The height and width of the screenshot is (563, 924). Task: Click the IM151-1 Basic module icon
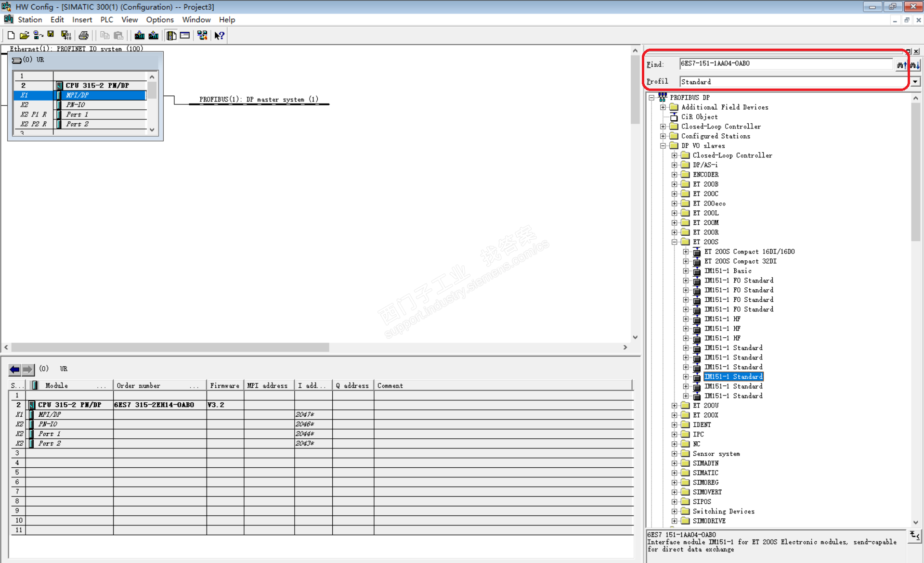pyautogui.click(x=697, y=271)
